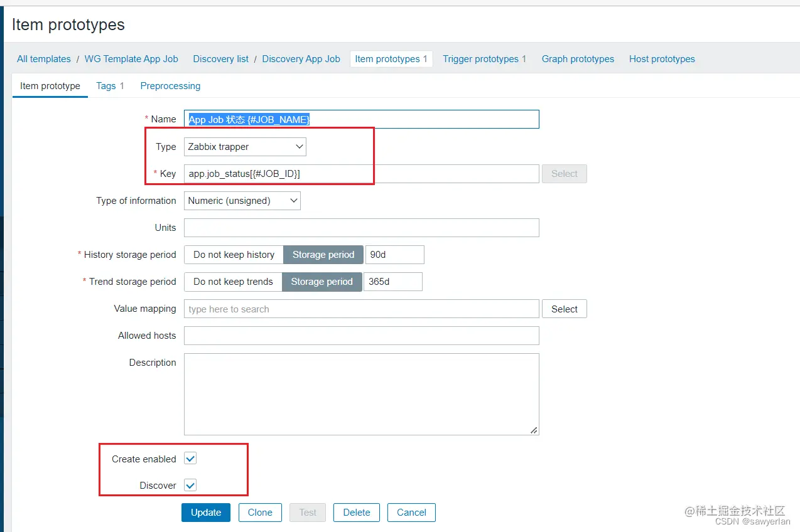Open the Type of information dropdown
This screenshot has height=532, width=800.
[x=242, y=201]
